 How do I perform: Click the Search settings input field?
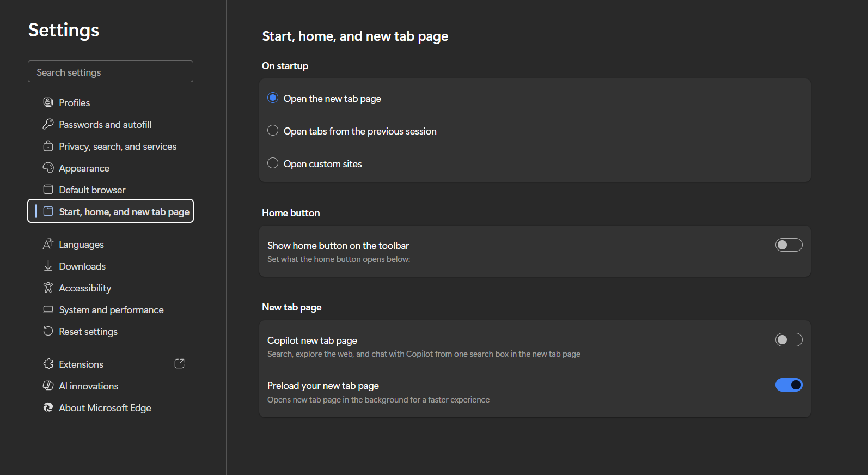(111, 72)
